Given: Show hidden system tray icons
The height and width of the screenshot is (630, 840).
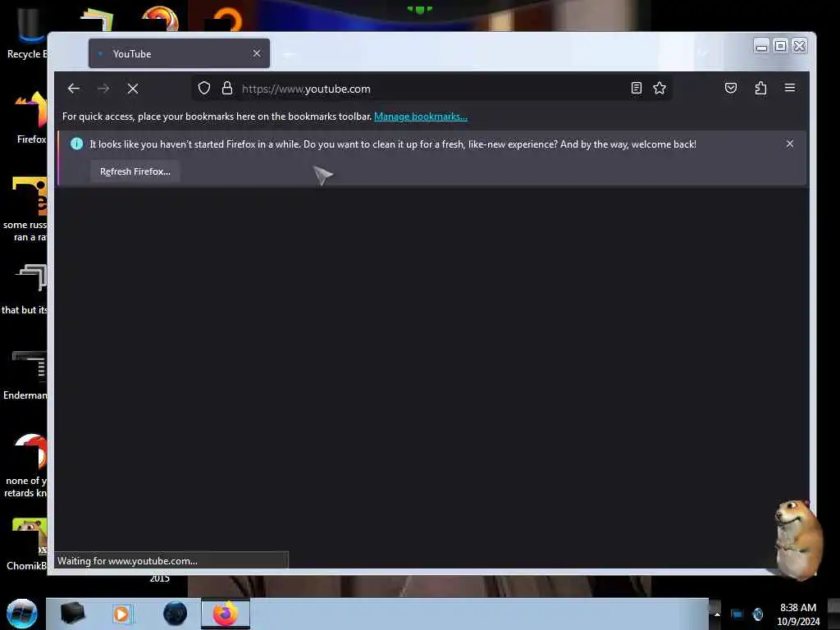Looking at the screenshot, I should coord(717,614).
